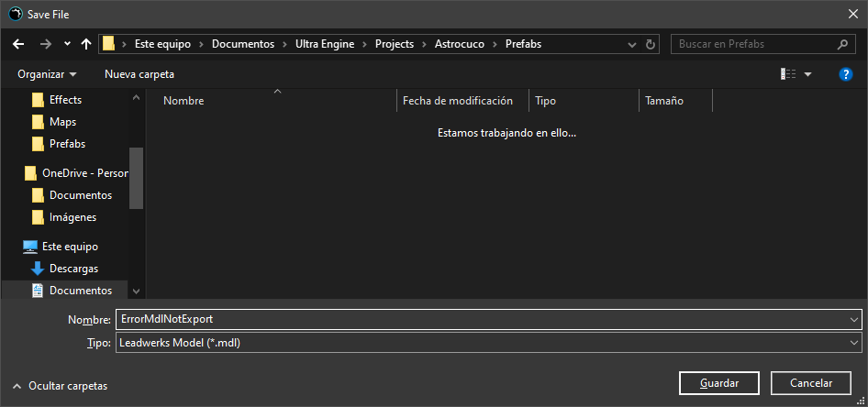This screenshot has height=407, width=868.
Task: Go back to the previous folder
Action: tap(18, 44)
